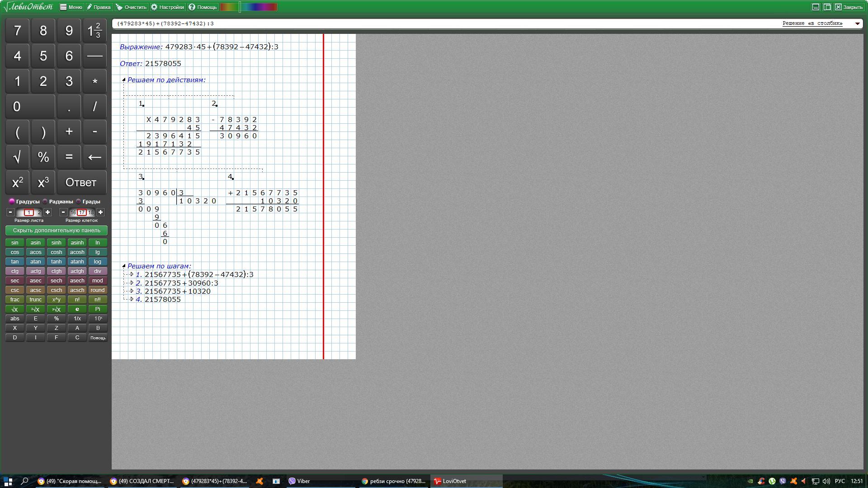The width and height of the screenshot is (868, 488).
Task: Open the Настройки menu
Action: tap(167, 7)
